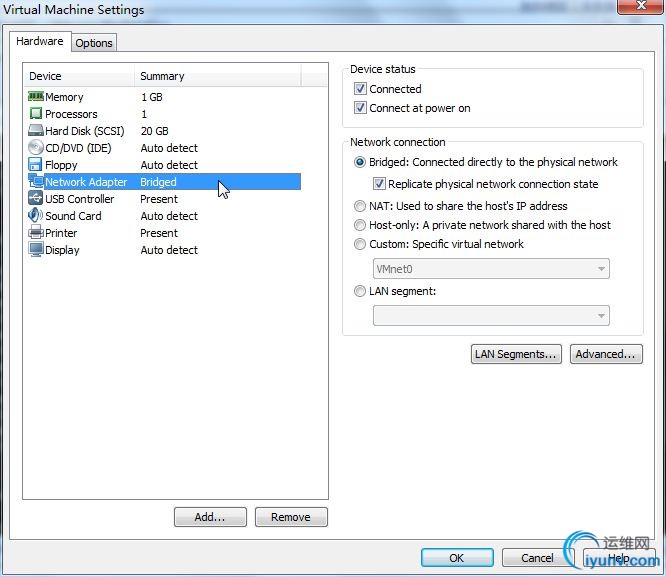
Task: Click the 1 GB memory summary
Action: click(x=152, y=97)
